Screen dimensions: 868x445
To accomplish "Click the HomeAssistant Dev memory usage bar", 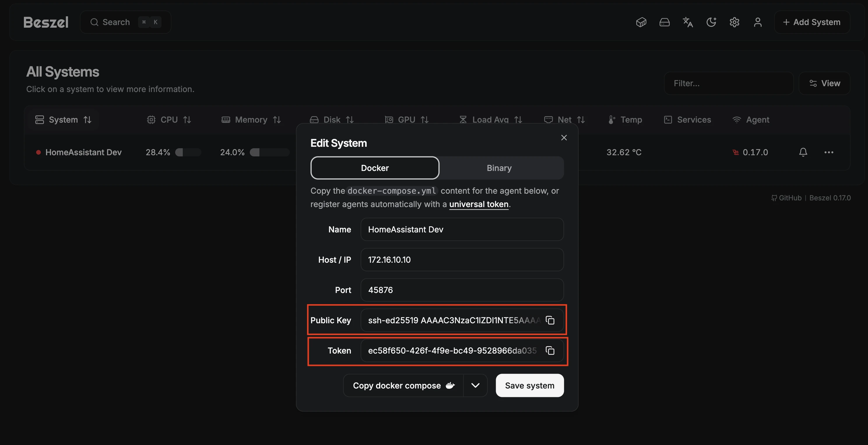I will pyautogui.click(x=270, y=153).
